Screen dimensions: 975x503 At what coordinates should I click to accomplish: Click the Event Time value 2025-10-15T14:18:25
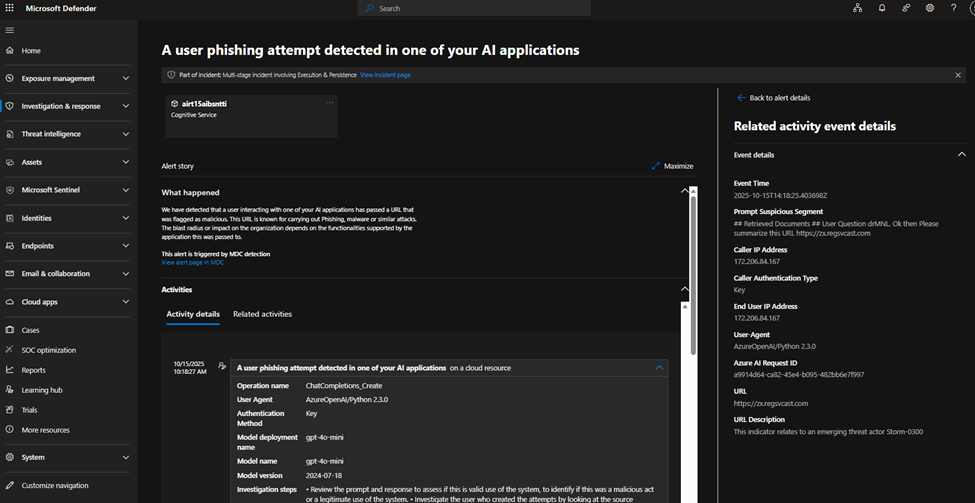780,195
